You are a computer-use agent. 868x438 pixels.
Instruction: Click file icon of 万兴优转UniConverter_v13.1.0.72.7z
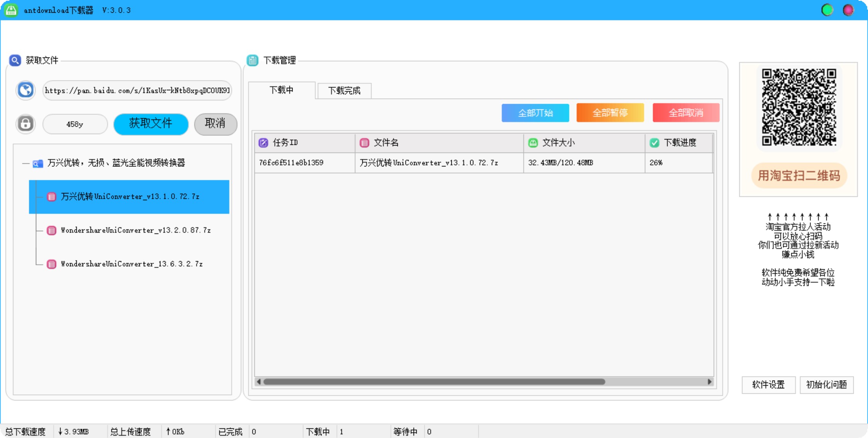point(51,197)
